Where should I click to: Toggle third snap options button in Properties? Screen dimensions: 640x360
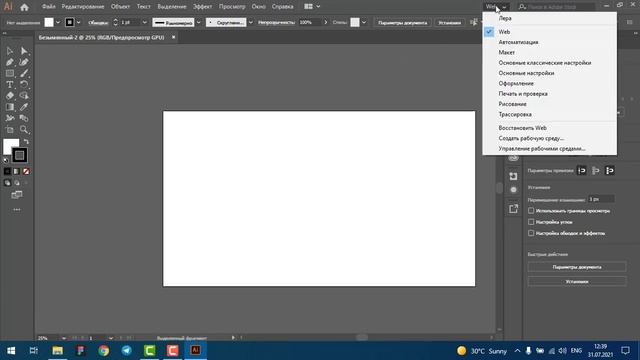pyautogui.click(x=609, y=171)
